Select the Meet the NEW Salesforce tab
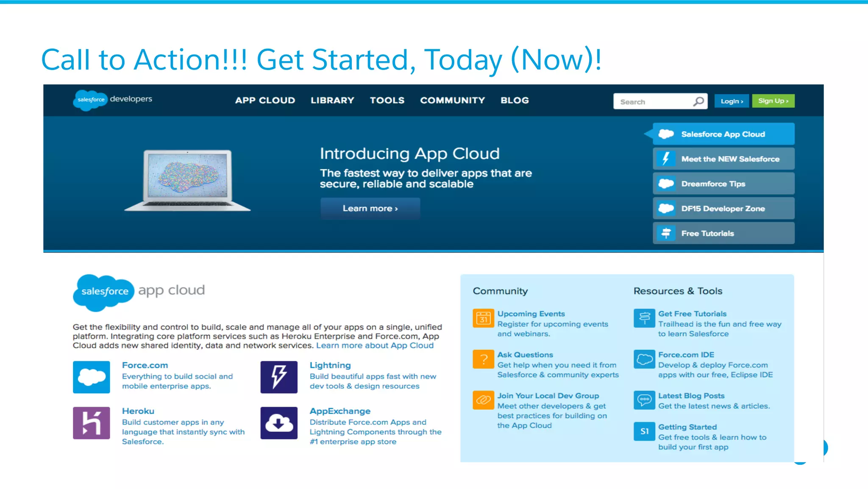The image size is (868, 489). pyautogui.click(x=723, y=159)
